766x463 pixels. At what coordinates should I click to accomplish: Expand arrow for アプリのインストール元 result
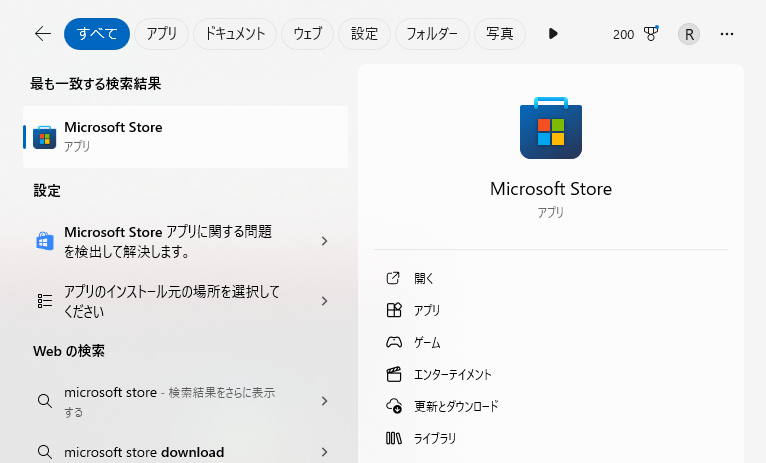[x=324, y=301]
